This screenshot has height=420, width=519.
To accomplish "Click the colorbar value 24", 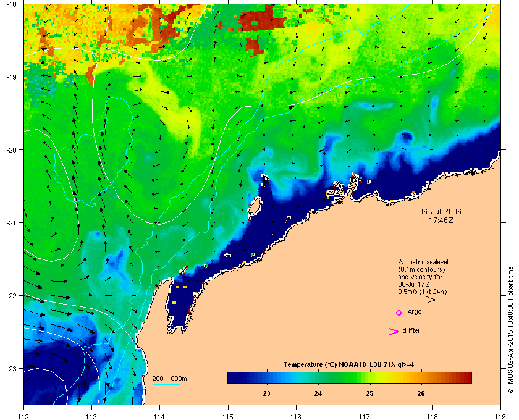I will click(x=318, y=393).
